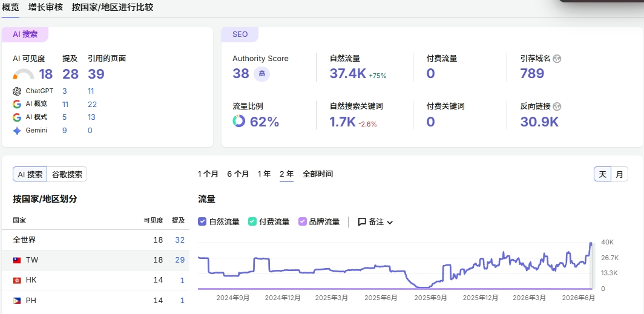The width and height of the screenshot is (644, 314).
Task: Click the Gemini sparkle icon
Action: (17, 131)
